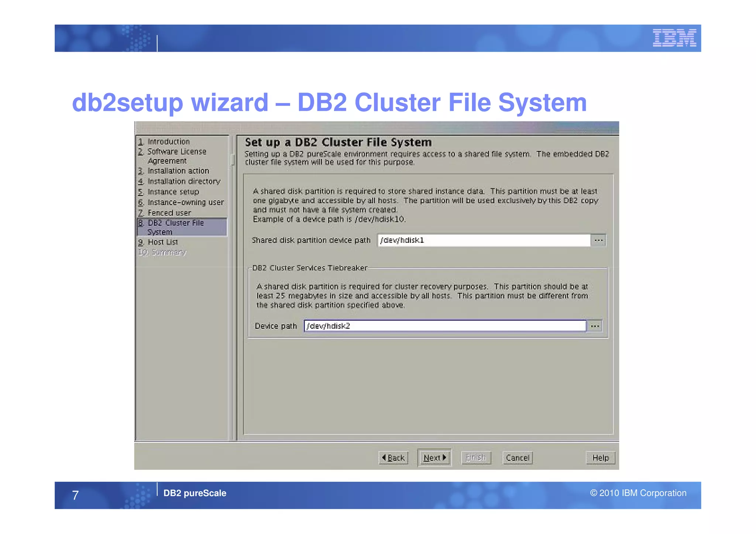Click the '© 2010 IBM Corporation' text
The image size is (756, 534).
pyautogui.click(x=638, y=493)
